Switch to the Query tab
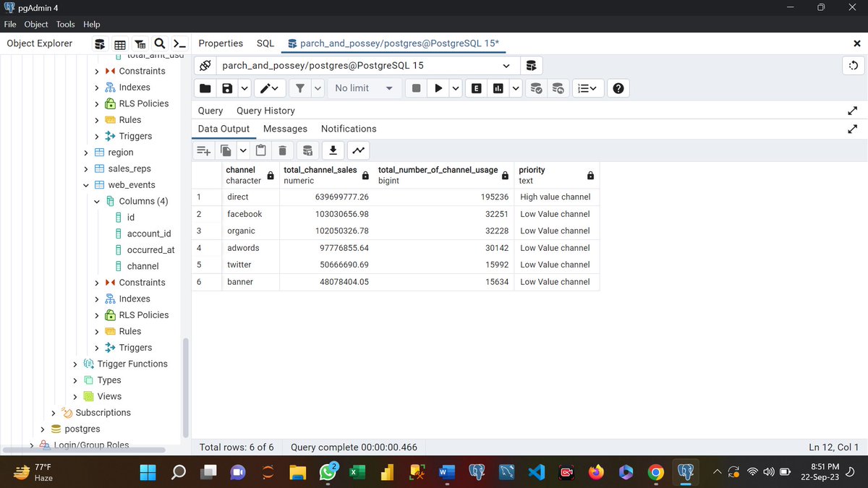 coord(210,111)
